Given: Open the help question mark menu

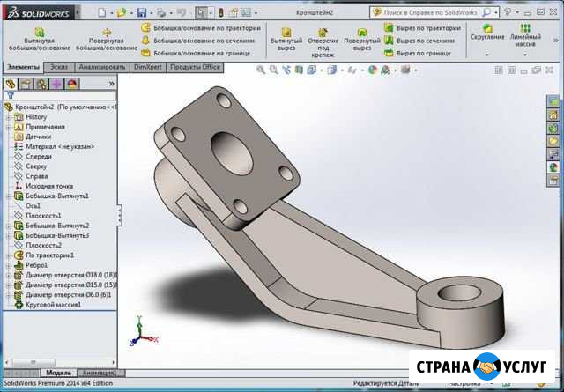Looking at the screenshot, I should [x=508, y=12].
